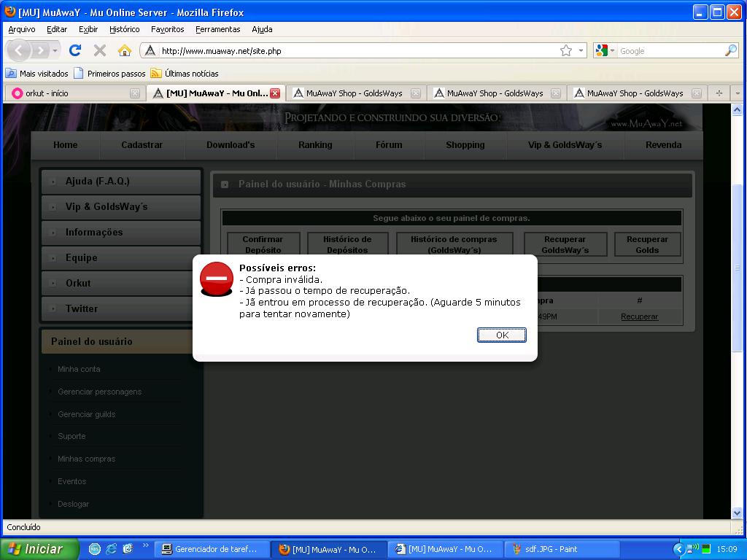This screenshot has width=747, height=560.
Task: Reload the page with the refresh icon
Action: [x=75, y=50]
